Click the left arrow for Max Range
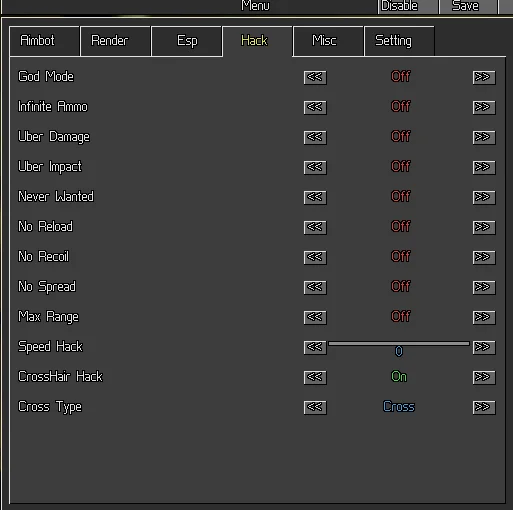Image resolution: width=513 pixels, height=510 pixels. click(315, 317)
